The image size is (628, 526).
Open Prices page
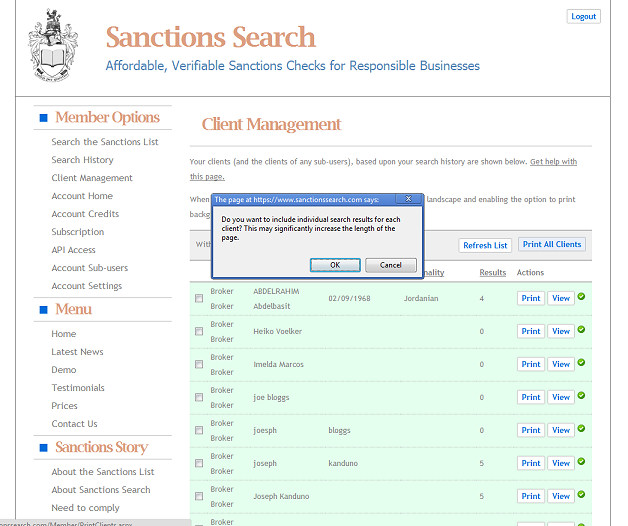(64, 406)
